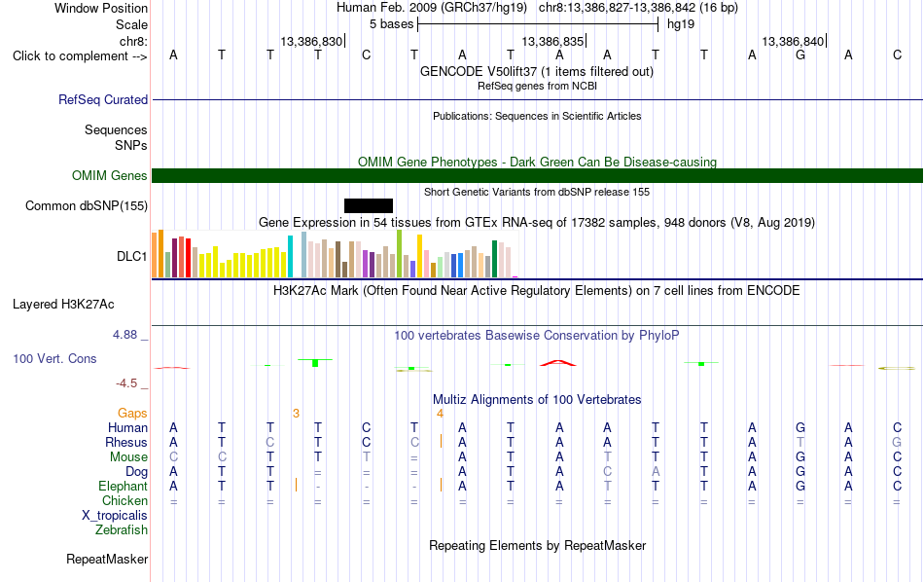The height and width of the screenshot is (582, 924).
Task: Click the OMIM Gene Phenotypes title text
Action: point(537,162)
